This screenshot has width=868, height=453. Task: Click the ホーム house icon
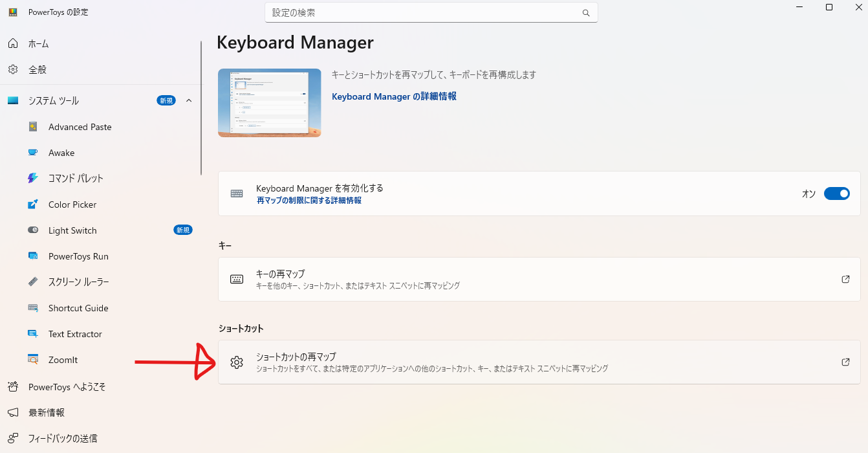[x=13, y=43]
